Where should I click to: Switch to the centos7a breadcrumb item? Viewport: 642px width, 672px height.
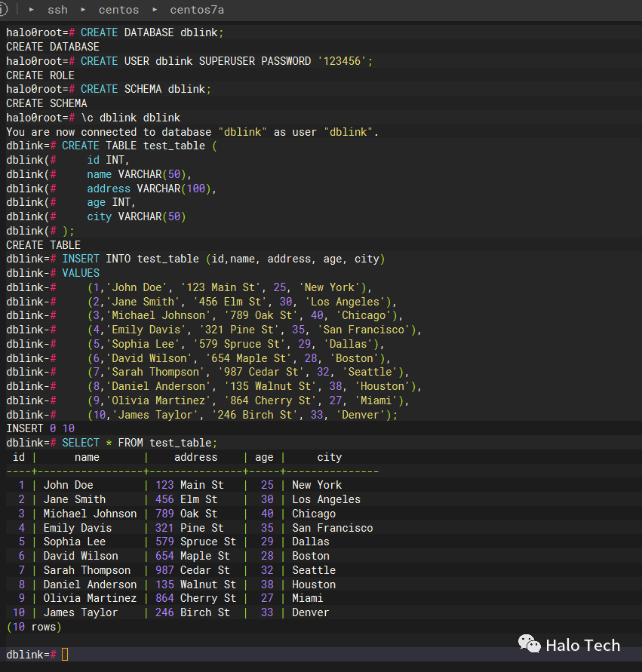197,10
